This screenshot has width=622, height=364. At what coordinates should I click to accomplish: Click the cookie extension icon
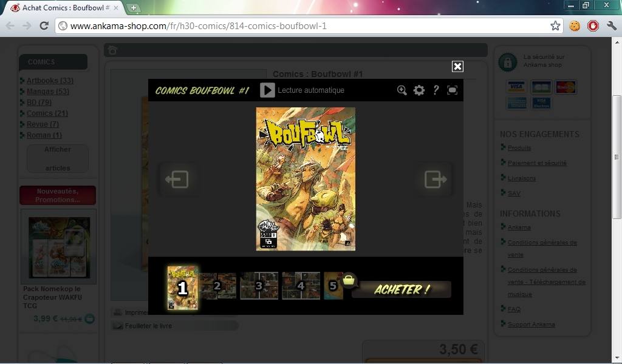point(574,25)
